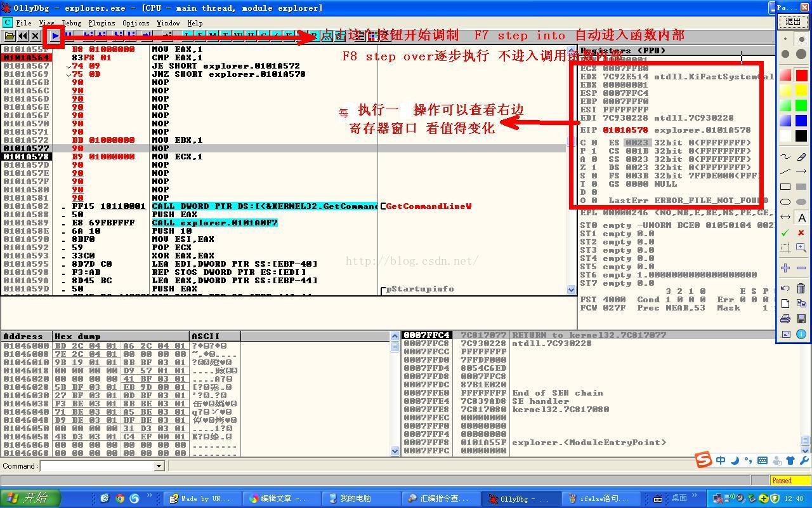
Task: Click the 'Address' column header in dump pane
Action: click(x=27, y=336)
